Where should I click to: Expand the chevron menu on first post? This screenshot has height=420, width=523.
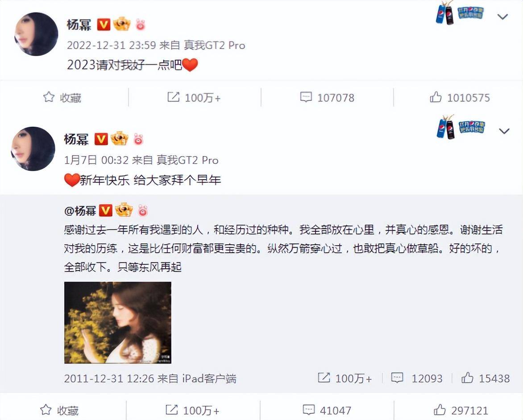pyautogui.click(x=502, y=16)
